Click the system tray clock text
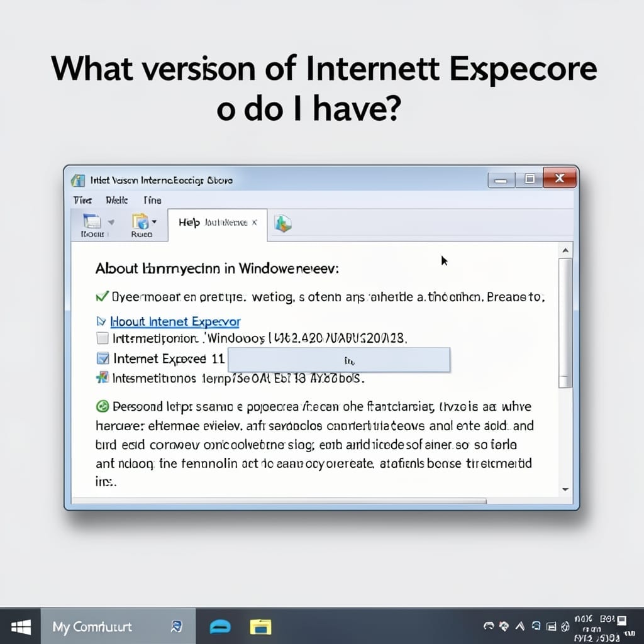Image resolution: width=644 pixels, height=644 pixels. (x=596, y=628)
